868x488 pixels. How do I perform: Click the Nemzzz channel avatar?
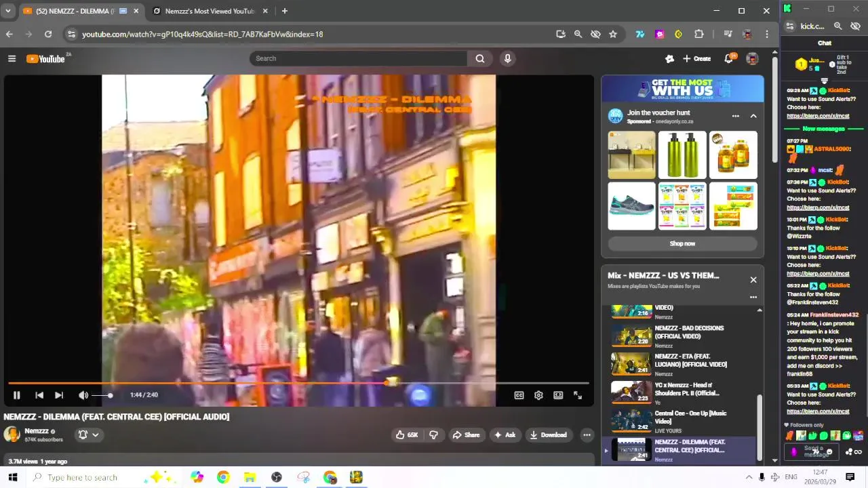point(12,434)
